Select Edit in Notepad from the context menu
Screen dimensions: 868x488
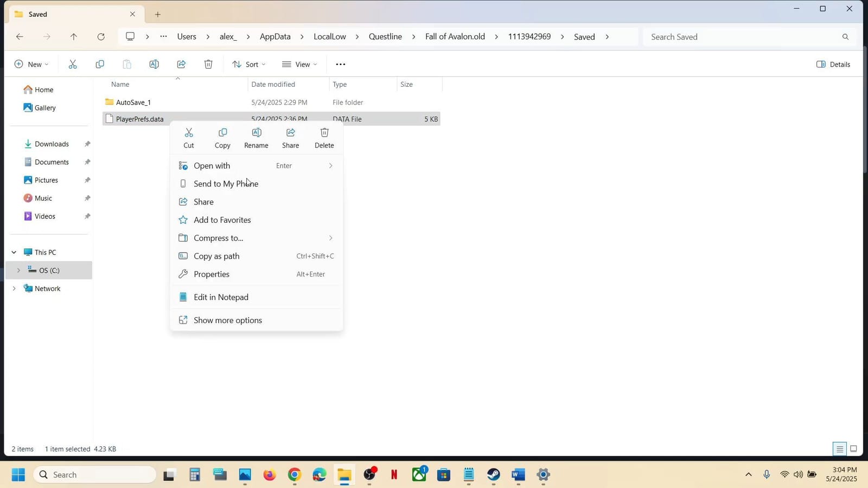click(221, 297)
